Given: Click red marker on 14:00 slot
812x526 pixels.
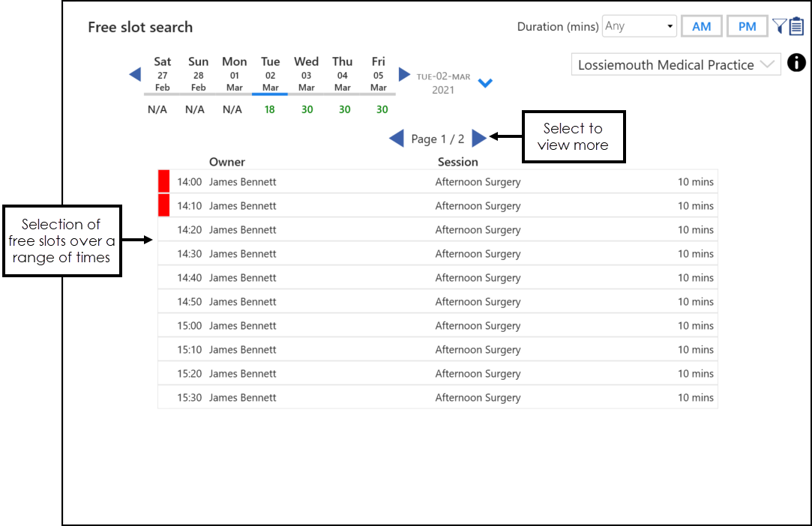Looking at the screenshot, I should (164, 182).
